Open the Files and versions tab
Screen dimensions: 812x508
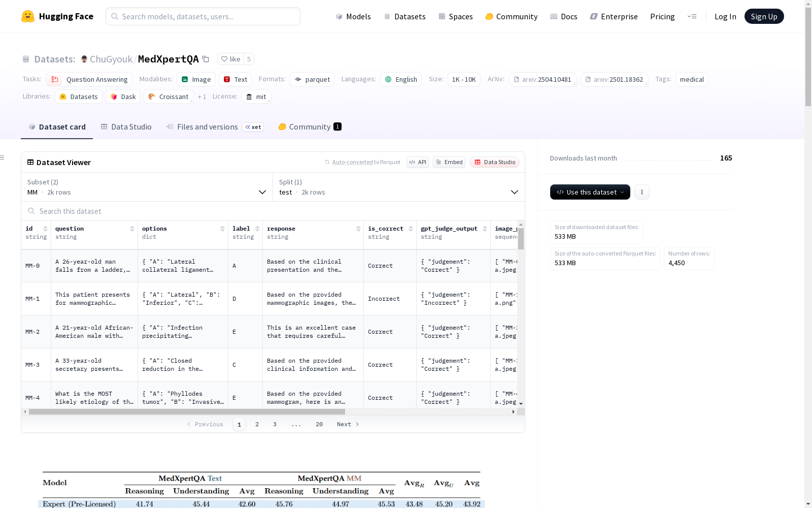coord(215,127)
